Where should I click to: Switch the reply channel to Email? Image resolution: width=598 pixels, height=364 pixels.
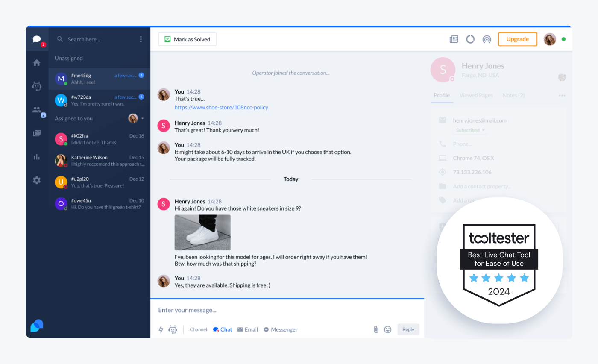(x=248, y=329)
